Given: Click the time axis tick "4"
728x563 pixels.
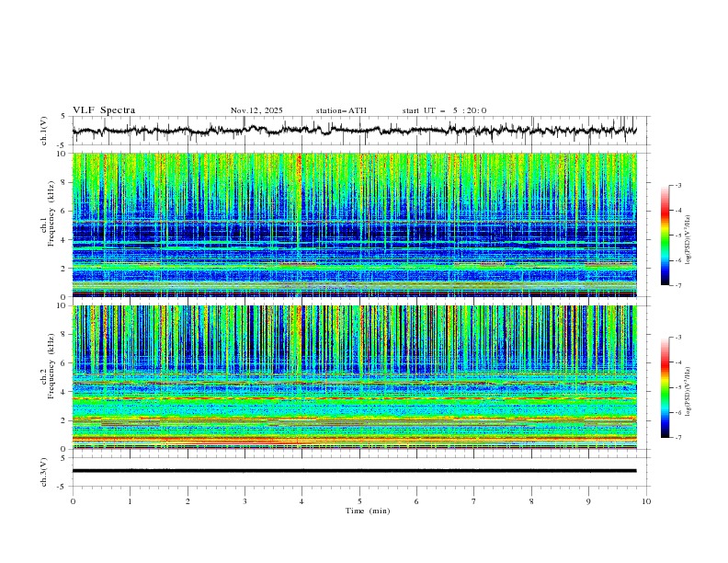Looking at the screenshot, I should click(x=301, y=501).
